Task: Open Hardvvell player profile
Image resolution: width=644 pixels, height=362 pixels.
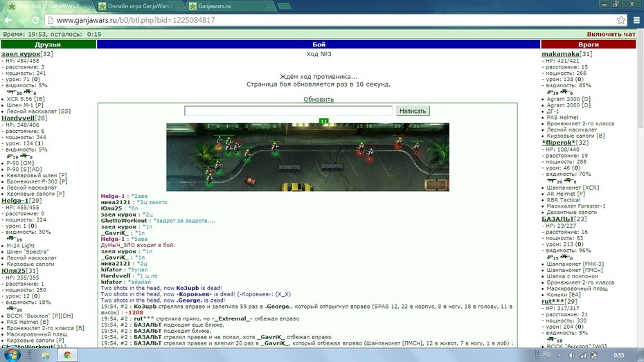Action: tap(19, 118)
